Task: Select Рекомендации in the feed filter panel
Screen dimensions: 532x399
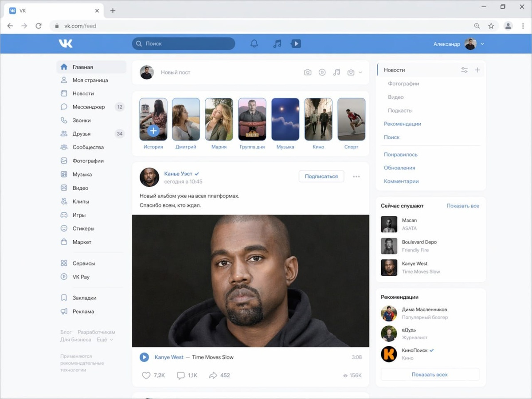Action: (403, 124)
